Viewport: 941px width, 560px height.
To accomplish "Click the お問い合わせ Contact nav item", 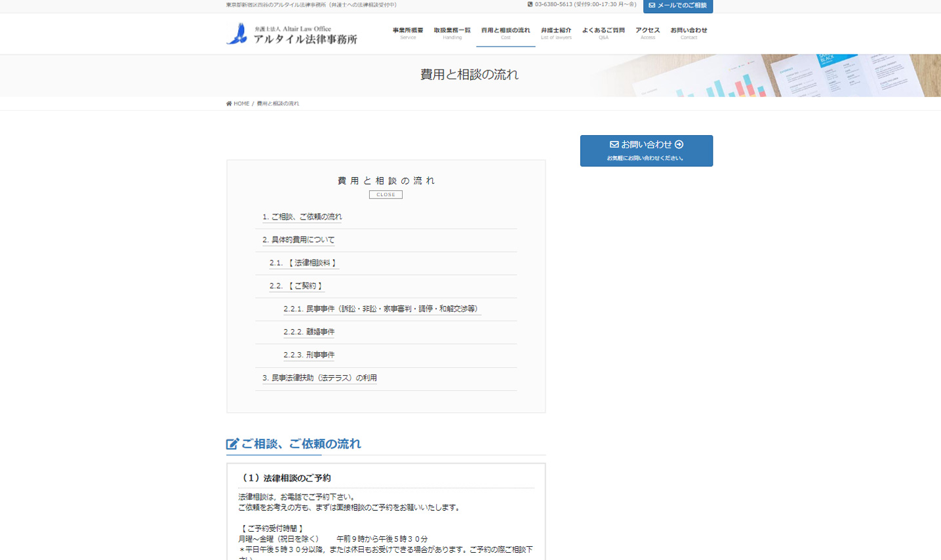I will pyautogui.click(x=689, y=33).
